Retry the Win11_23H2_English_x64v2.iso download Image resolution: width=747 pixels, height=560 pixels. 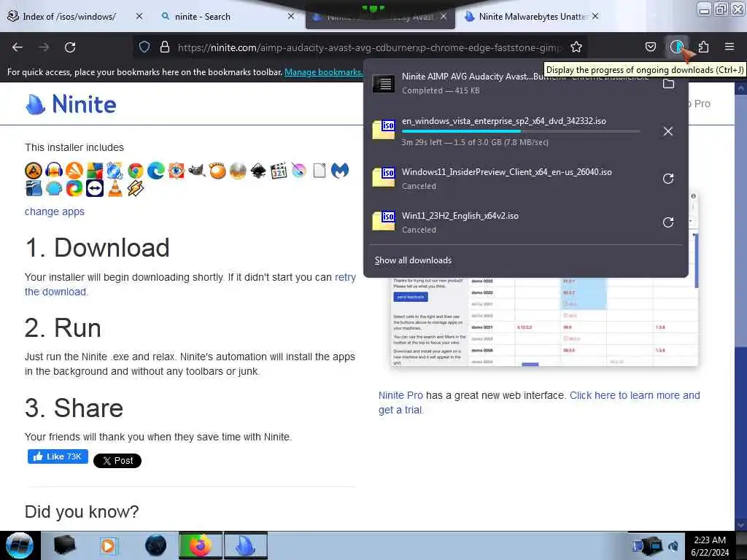click(668, 222)
